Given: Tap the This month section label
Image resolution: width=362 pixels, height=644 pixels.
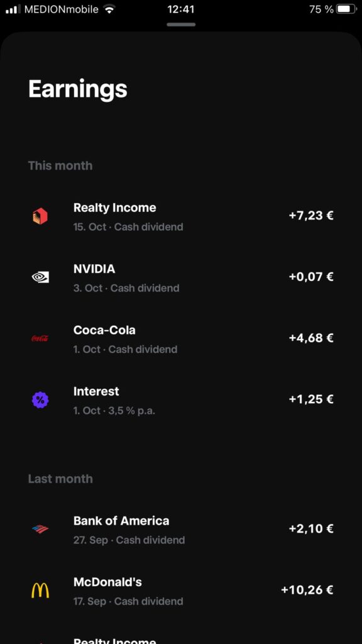Looking at the screenshot, I should click(x=60, y=165).
